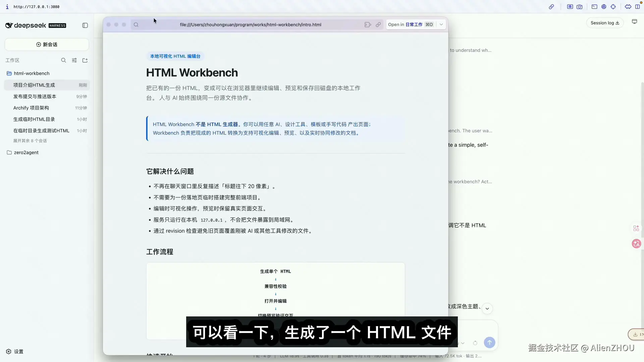Click the search icon in the preview window

click(136, 24)
